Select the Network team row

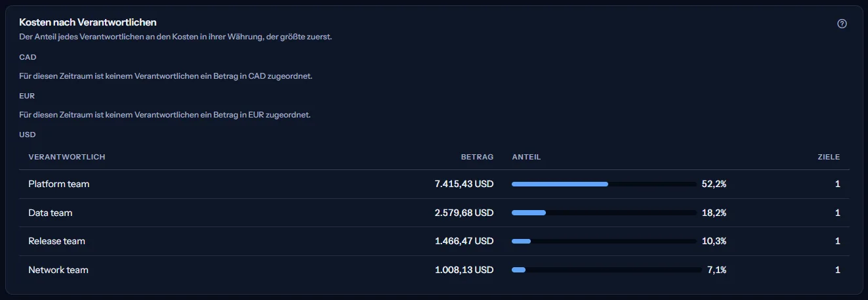tap(434, 270)
